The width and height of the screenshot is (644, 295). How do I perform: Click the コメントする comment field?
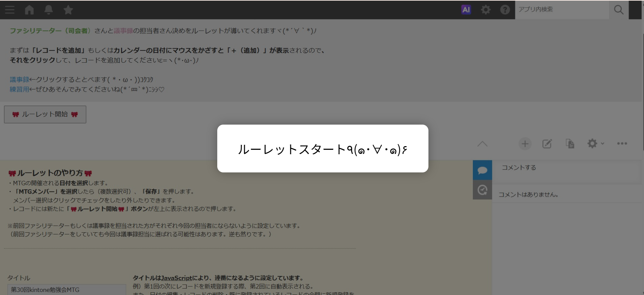567,172
